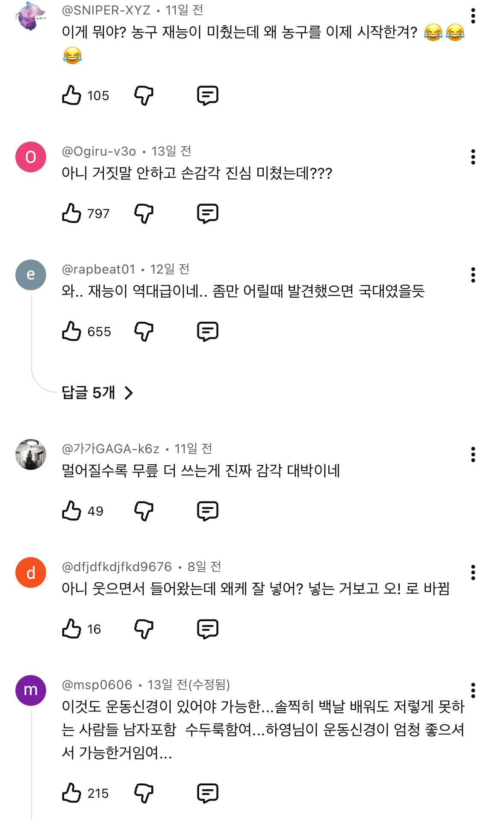The height and width of the screenshot is (820, 504).
Task: Click the orange 'd' avatar circle
Action: point(31,572)
